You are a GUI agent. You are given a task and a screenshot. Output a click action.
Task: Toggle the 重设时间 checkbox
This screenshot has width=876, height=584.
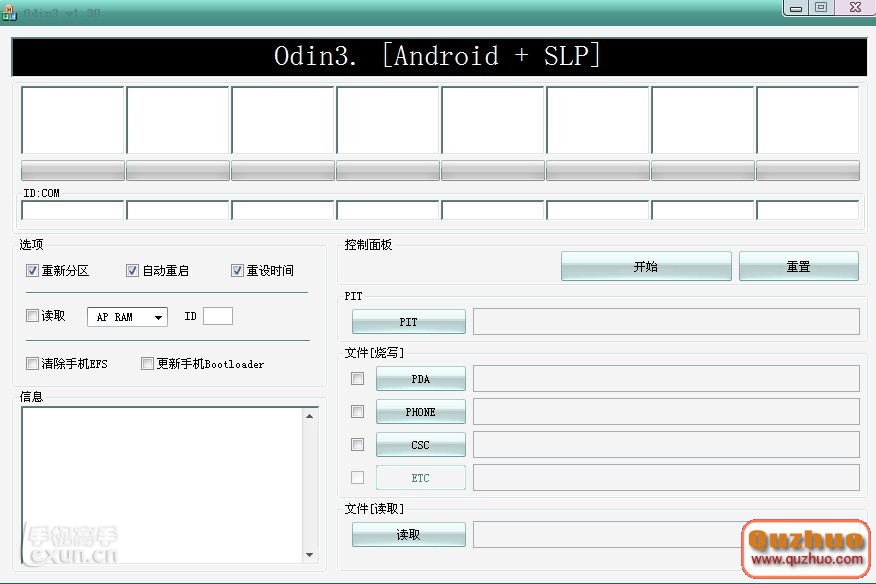pos(238,271)
